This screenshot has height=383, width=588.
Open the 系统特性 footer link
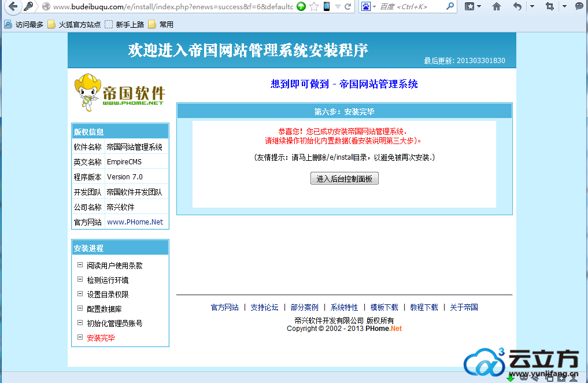(x=344, y=307)
